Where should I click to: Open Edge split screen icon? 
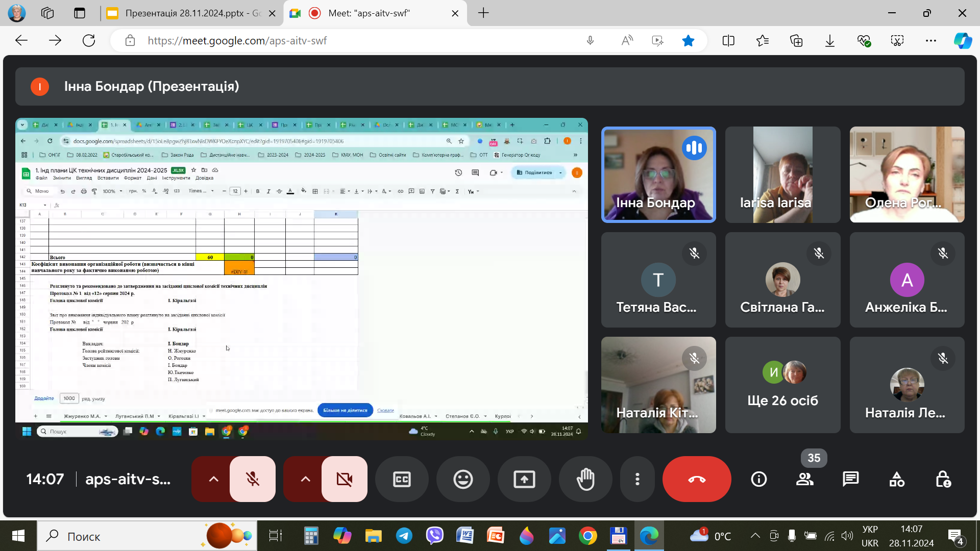(728, 40)
